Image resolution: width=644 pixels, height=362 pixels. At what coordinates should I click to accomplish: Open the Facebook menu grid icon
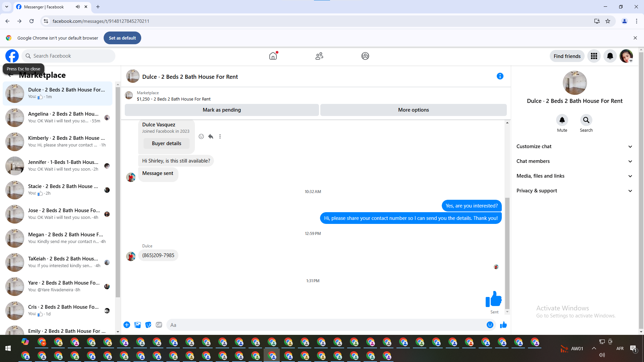[594, 56]
